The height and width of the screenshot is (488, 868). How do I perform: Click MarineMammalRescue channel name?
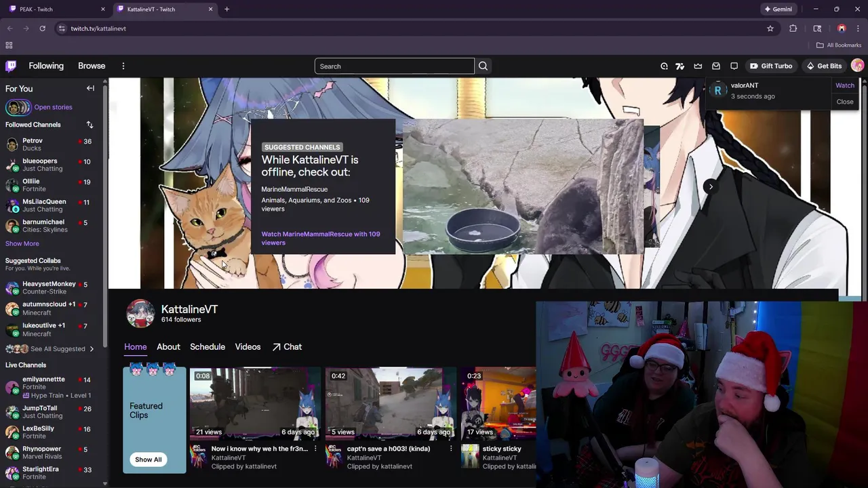pyautogui.click(x=294, y=189)
